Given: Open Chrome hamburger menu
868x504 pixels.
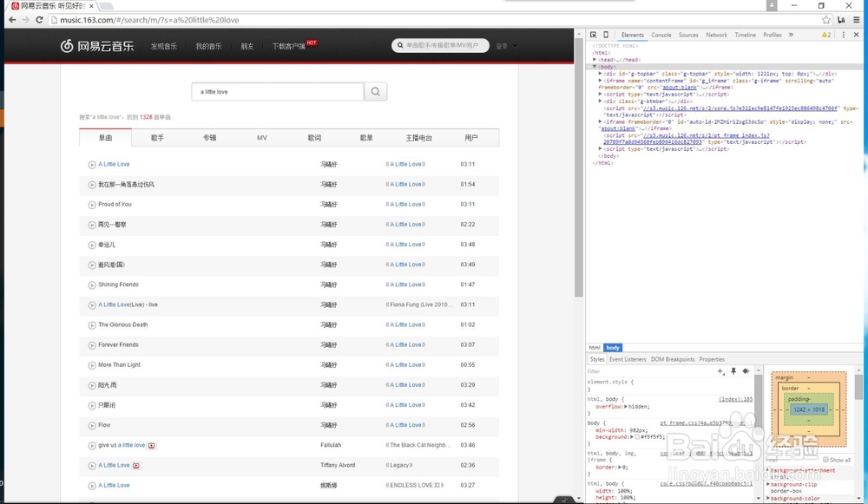Looking at the screenshot, I should (857, 20).
